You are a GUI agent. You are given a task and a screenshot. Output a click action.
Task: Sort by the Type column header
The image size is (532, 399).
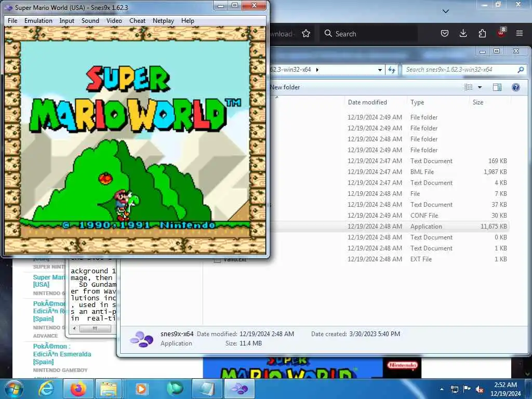click(x=417, y=102)
